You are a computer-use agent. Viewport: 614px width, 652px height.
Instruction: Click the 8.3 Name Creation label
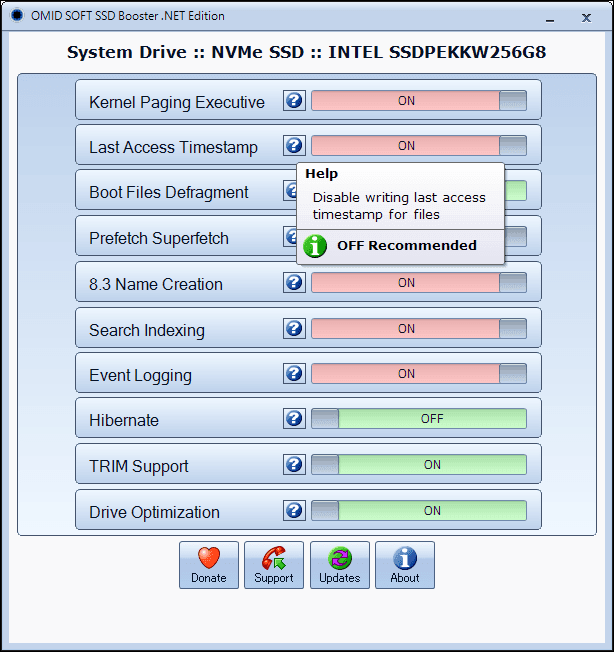(156, 284)
